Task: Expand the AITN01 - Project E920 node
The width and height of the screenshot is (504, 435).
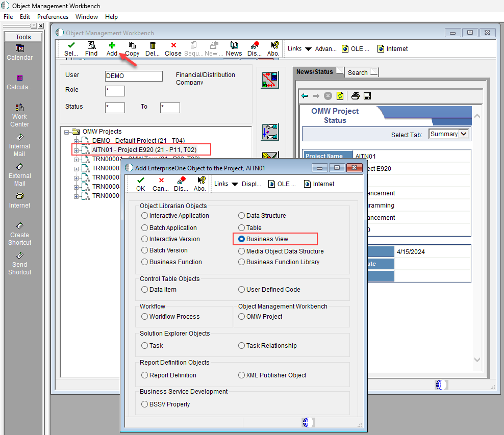Action: click(x=76, y=150)
